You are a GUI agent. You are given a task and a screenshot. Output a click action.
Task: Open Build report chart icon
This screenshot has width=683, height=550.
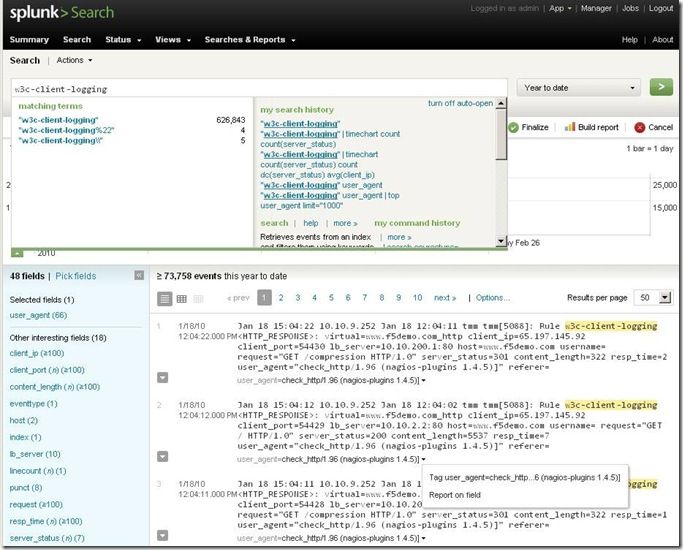[569, 127]
